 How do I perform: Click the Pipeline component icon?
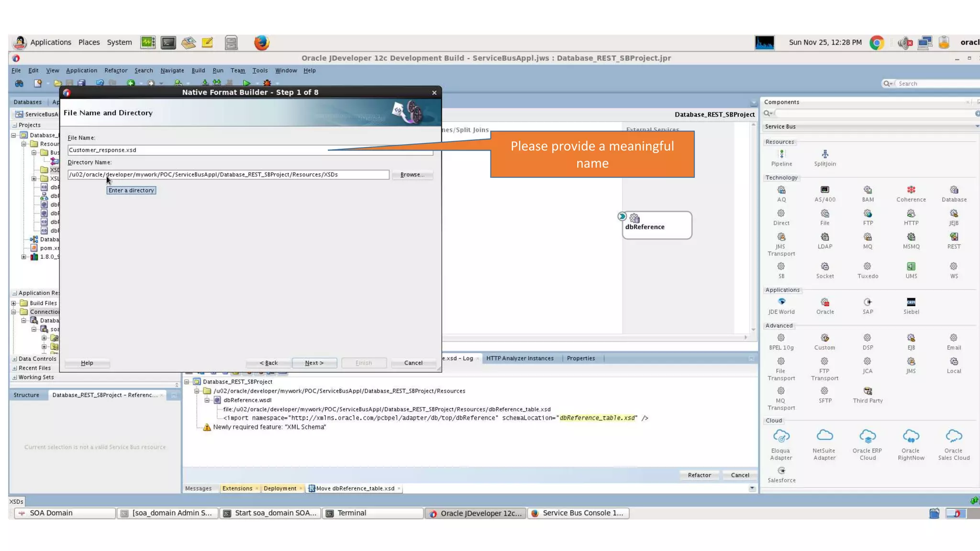pyautogui.click(x=781, y=154)
